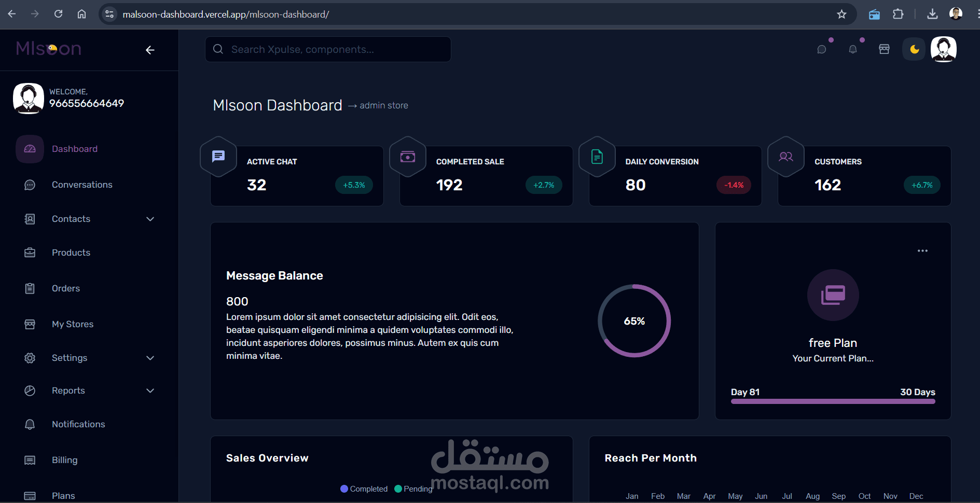Viewport: 980px width, 503px height.
Task: Expand the Settings submenu chevron
Action: [x=150, y=358]
